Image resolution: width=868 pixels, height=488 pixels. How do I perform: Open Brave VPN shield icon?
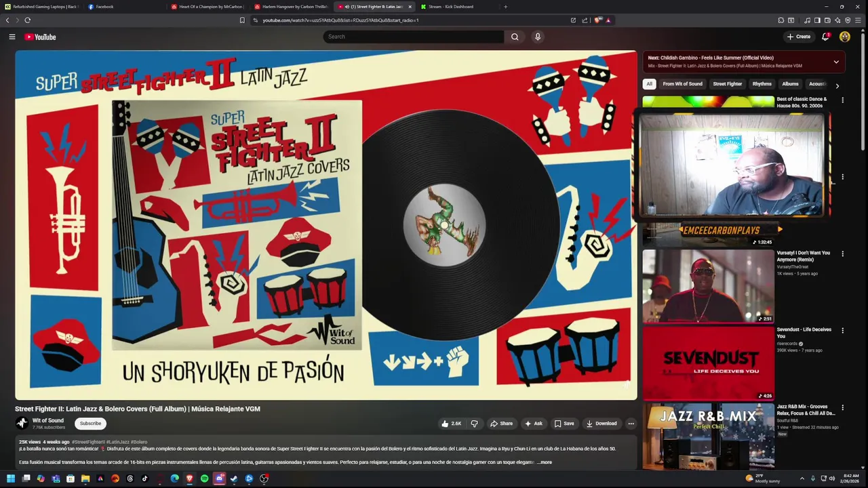point(848,20)
